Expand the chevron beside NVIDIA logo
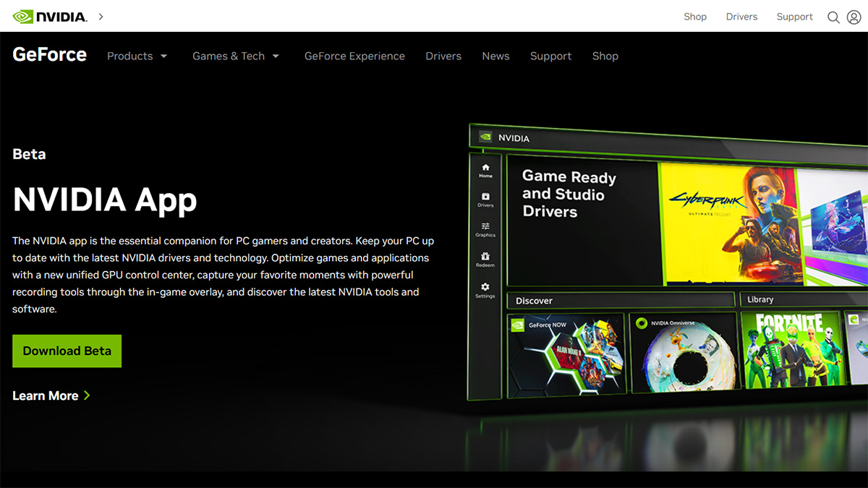Screen dimensions: 868x488 [x=101, y=16]
